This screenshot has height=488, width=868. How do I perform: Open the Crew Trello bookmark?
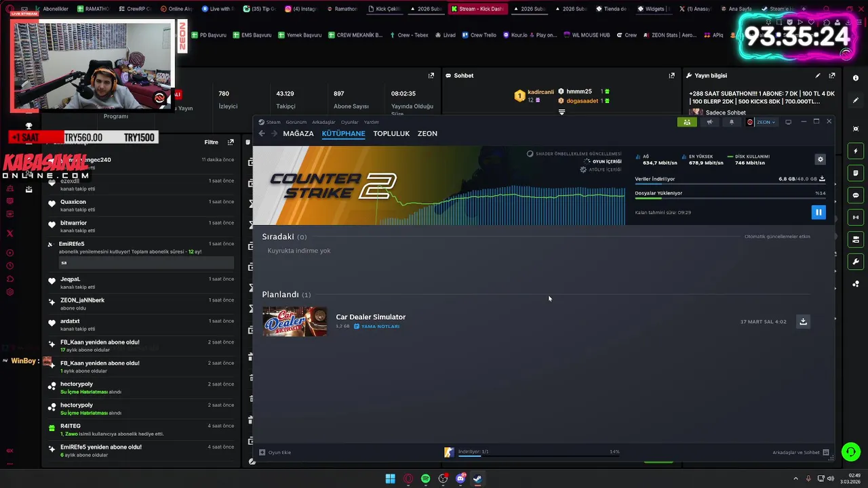click(479, 35)
